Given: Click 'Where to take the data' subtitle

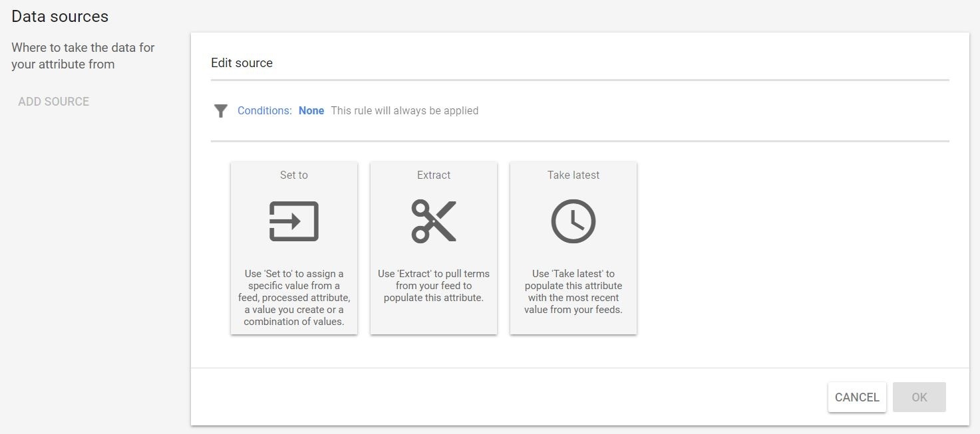Looking at the screenshot, I should (82, 56).
